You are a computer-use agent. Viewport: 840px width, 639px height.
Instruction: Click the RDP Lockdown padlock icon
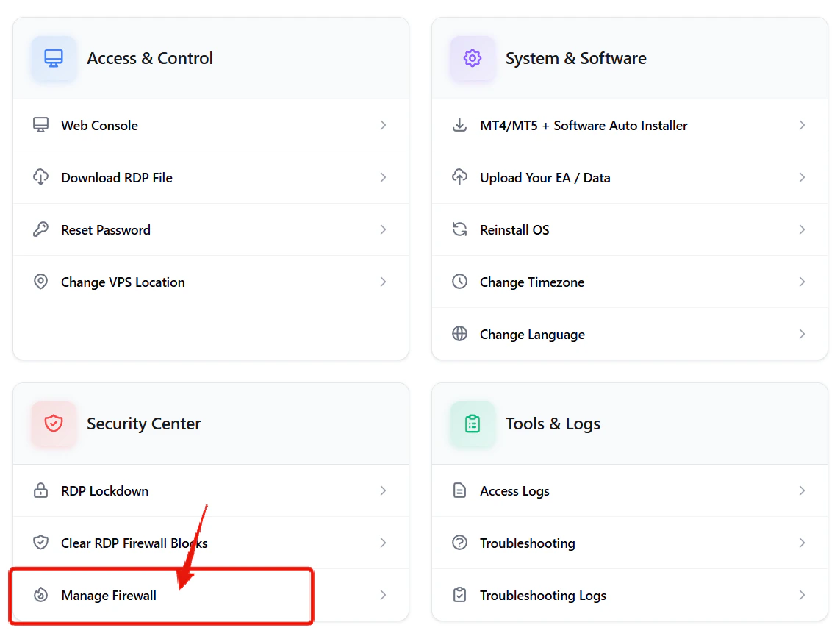[x=40, y=490]
